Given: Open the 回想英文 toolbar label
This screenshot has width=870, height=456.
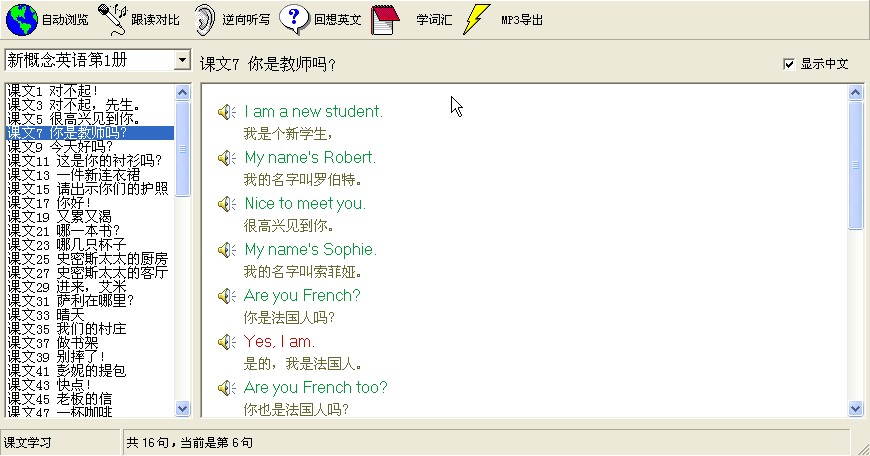Looking at the screenshot, I should (x=337, y=20).
